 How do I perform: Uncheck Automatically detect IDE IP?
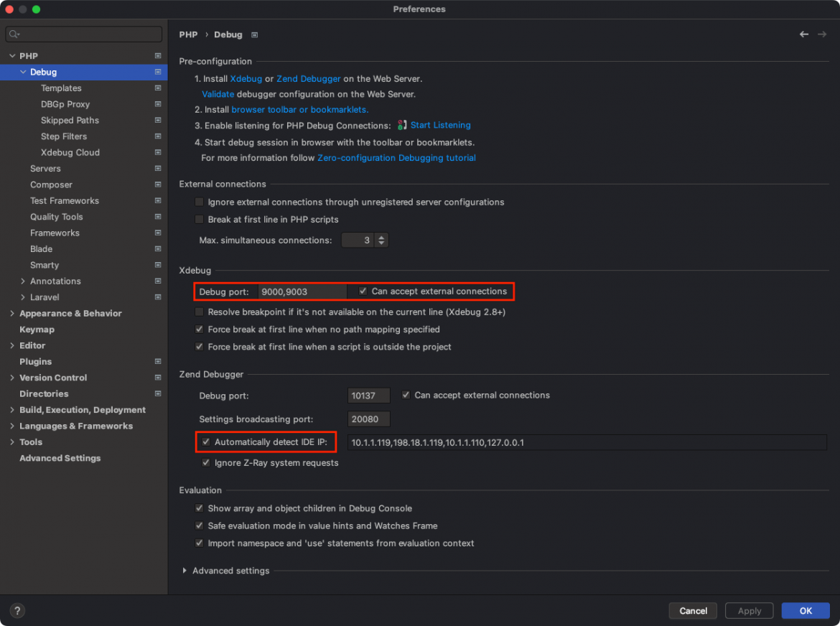pos(206,442)
